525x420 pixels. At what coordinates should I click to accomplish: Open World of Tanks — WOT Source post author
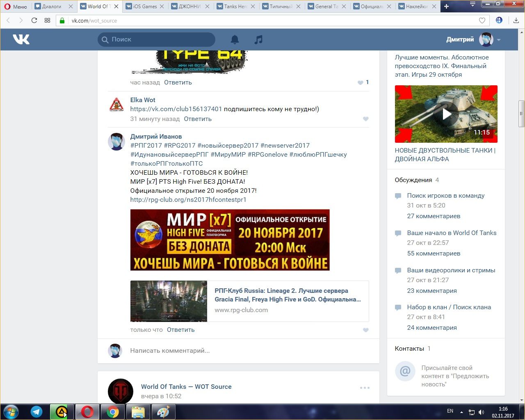(x=186, y=387)
